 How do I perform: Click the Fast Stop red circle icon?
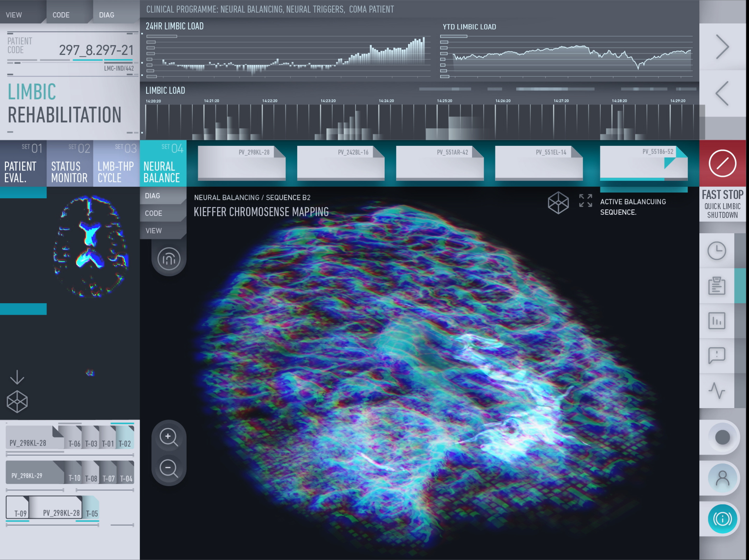coord(722,164)
